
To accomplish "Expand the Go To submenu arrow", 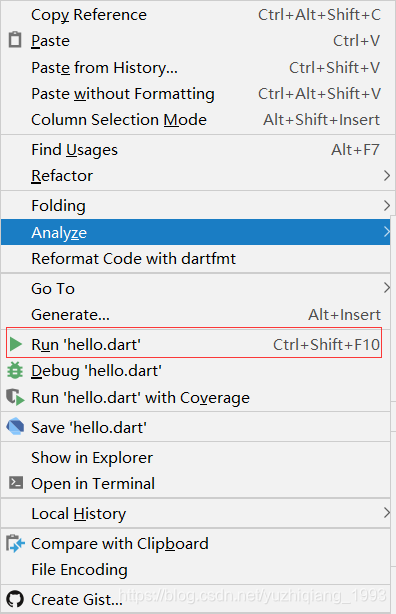I will (387, 288).
